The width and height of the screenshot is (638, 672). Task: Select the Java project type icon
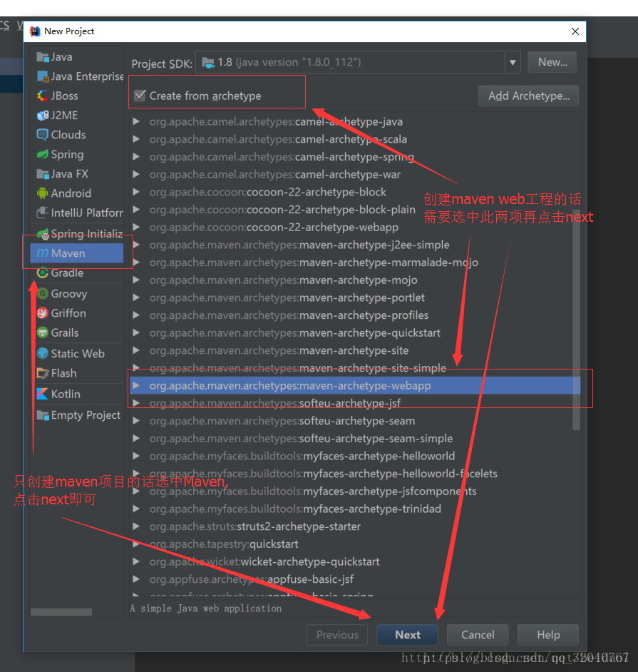pos(42,57)
